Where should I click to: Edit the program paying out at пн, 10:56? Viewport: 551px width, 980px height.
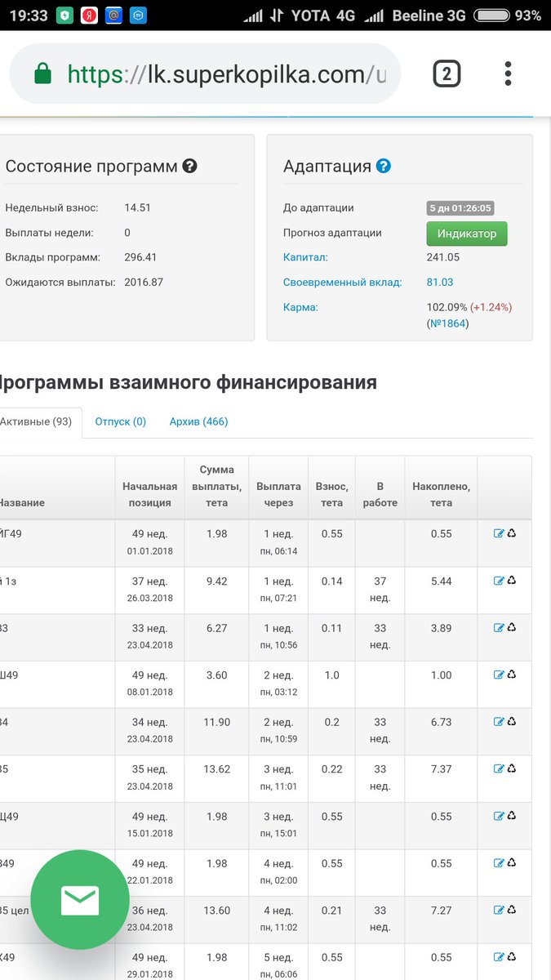pos(499,628)
